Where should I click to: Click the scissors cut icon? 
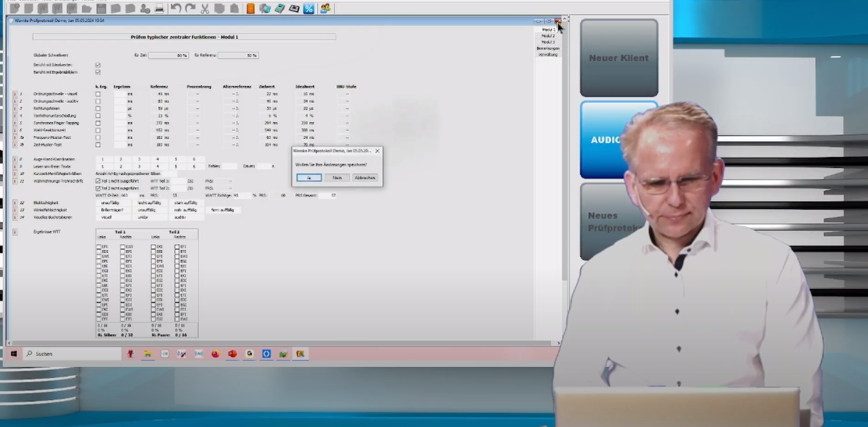pos(205,8)
